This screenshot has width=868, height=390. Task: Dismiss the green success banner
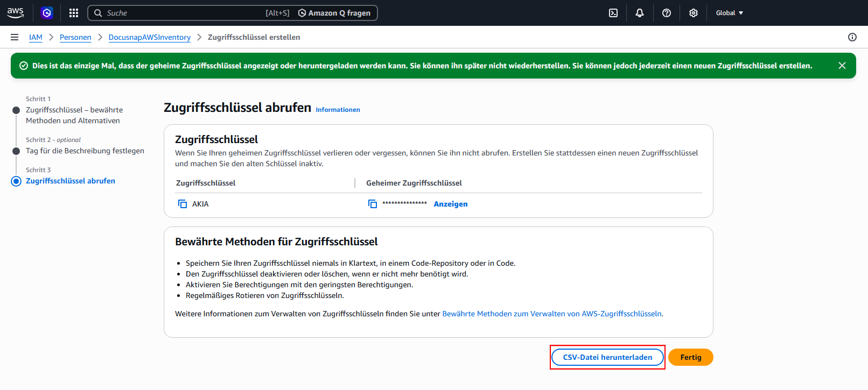[842, 66]
